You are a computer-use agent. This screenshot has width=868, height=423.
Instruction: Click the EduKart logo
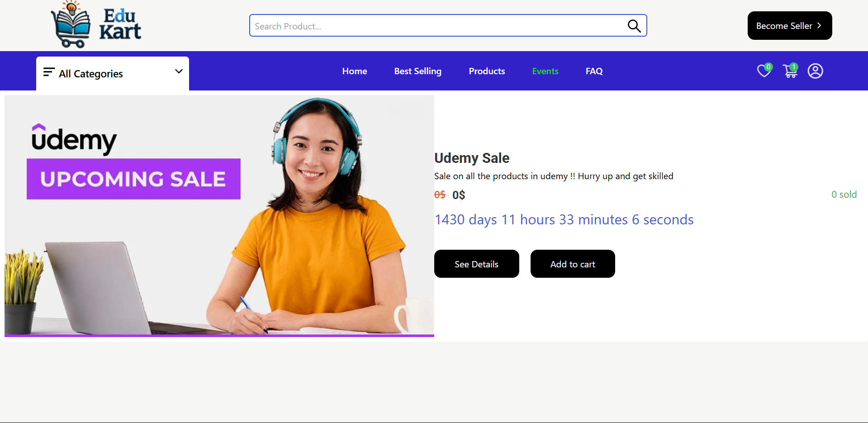(96, 24)
